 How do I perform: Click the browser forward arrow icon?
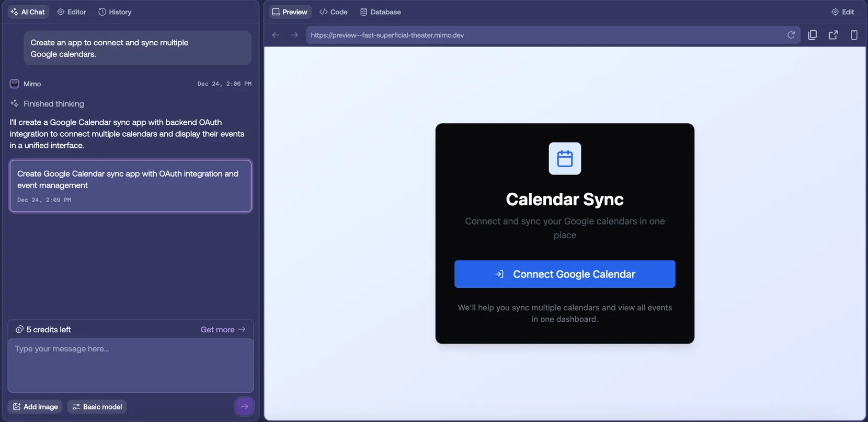click(x=294, y=35)
